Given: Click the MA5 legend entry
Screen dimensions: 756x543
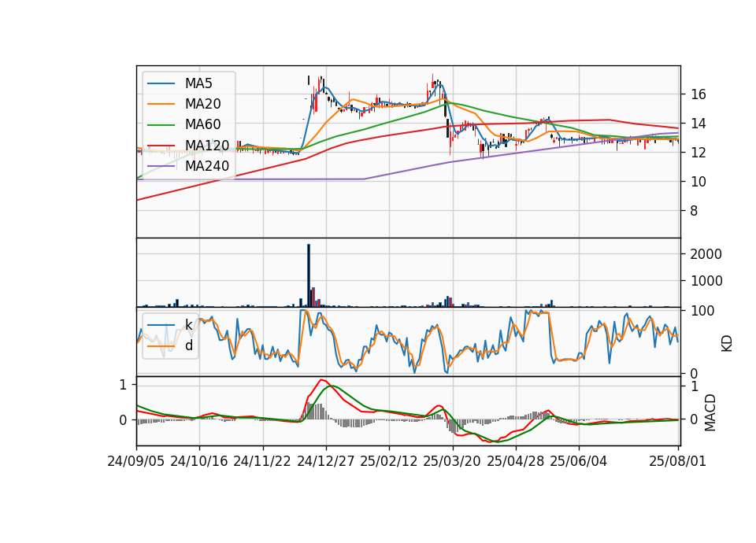Looking at the screenshot, I should point(180,83).
